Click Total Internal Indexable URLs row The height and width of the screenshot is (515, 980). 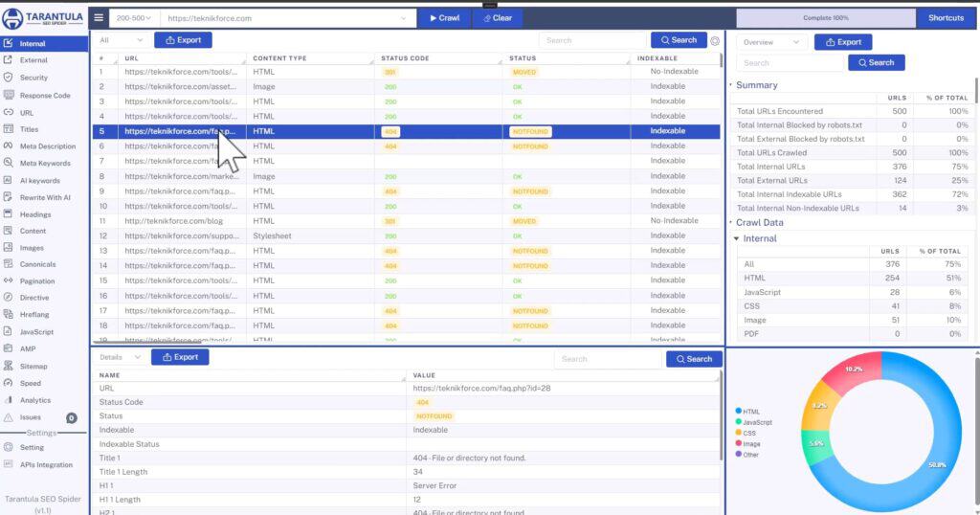(x=853, y=194)
